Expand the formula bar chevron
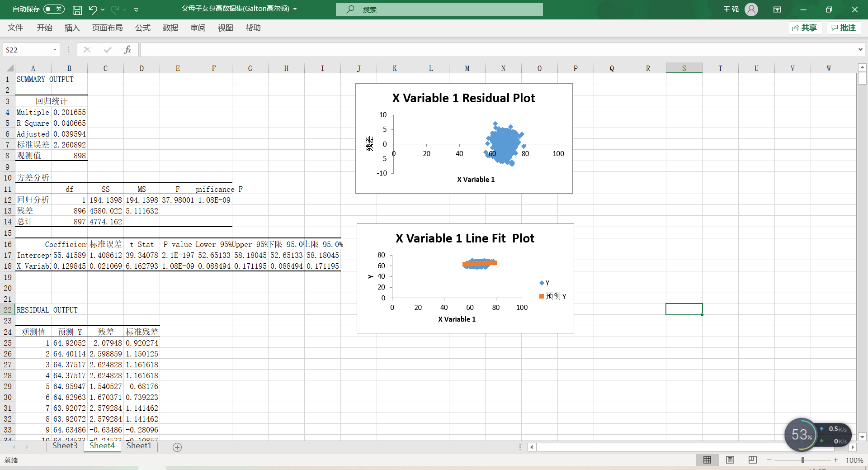 [x=860, y=50]
